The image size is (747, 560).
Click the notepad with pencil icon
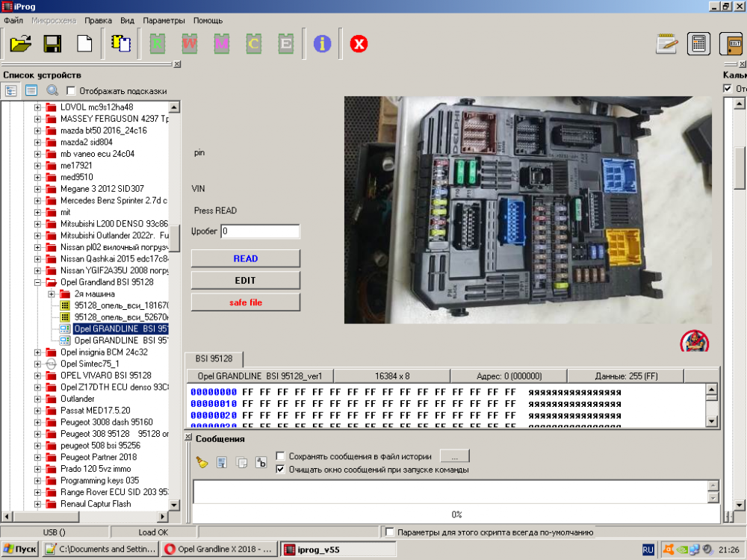666,44
